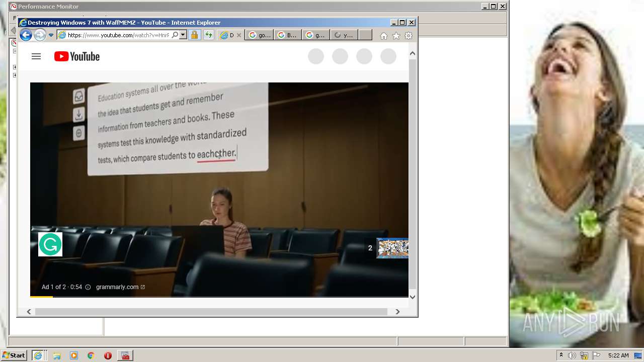Go back in Internet Explorer

(26, 35)
